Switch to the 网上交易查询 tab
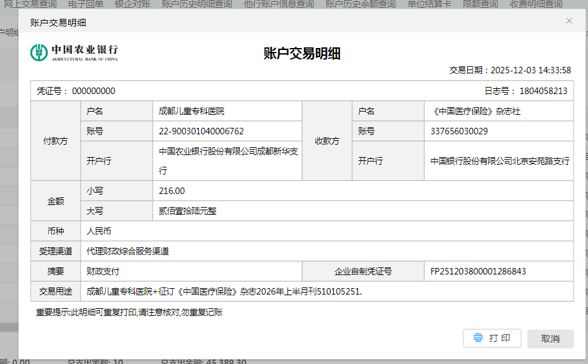Viewport: 588px width, 364px height. 31,5
